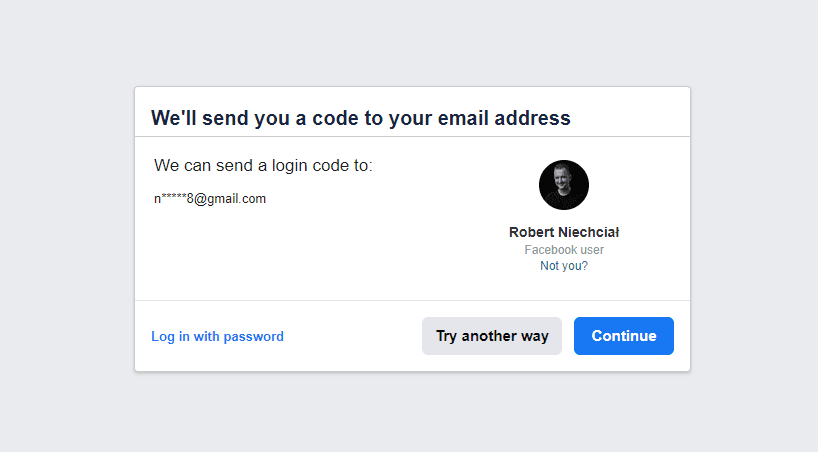Choose a different login verification method
Image resolution: width=818 pixels, height=452 pixels.
point(492,336)
